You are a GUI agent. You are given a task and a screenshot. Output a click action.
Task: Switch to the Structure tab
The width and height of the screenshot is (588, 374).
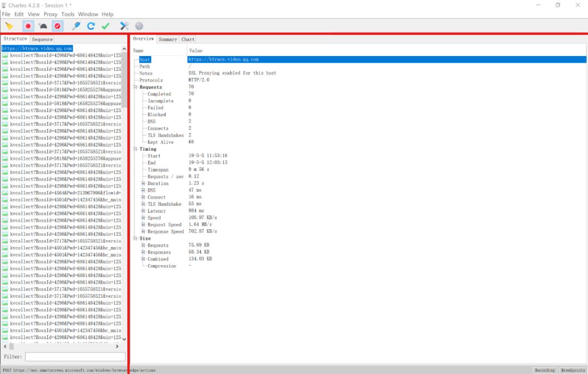coord(15,39)
